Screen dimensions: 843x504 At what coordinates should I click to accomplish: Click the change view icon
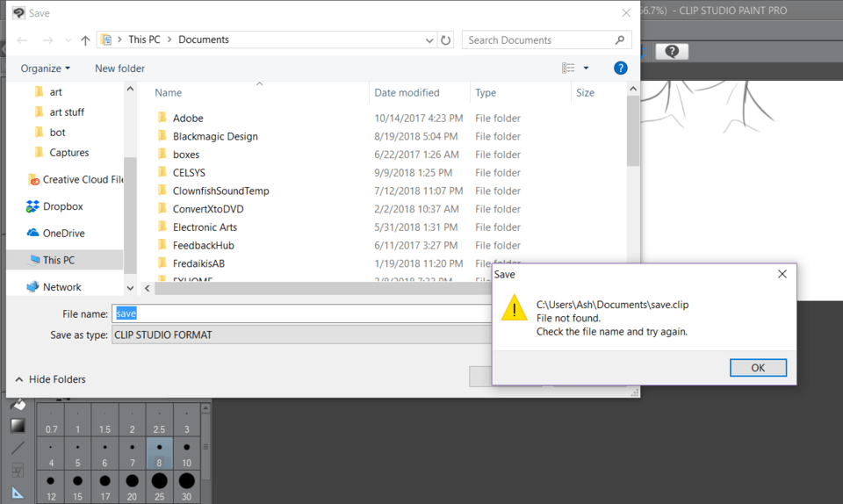[x=568, y=68]
